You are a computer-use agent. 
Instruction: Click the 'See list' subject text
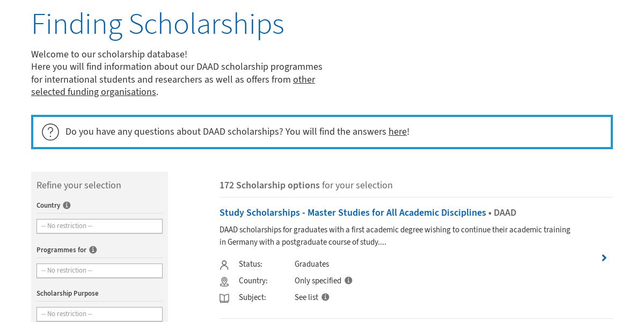[306, 297]
